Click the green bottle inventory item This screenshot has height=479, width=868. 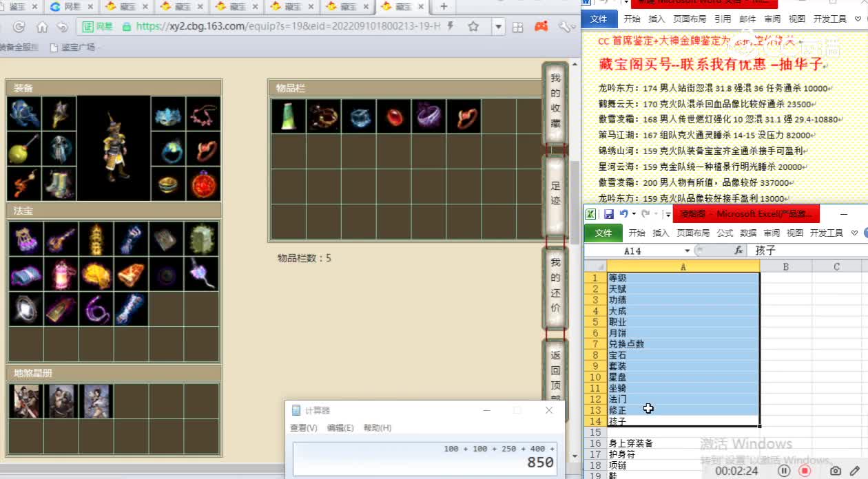coord(288,116)
